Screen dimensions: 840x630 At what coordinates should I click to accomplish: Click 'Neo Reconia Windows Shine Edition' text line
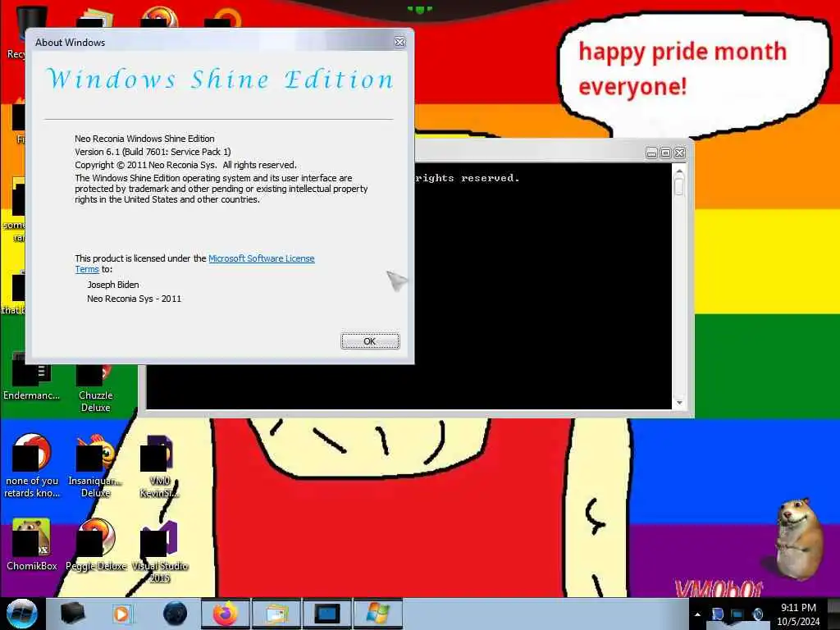(144, 138)
